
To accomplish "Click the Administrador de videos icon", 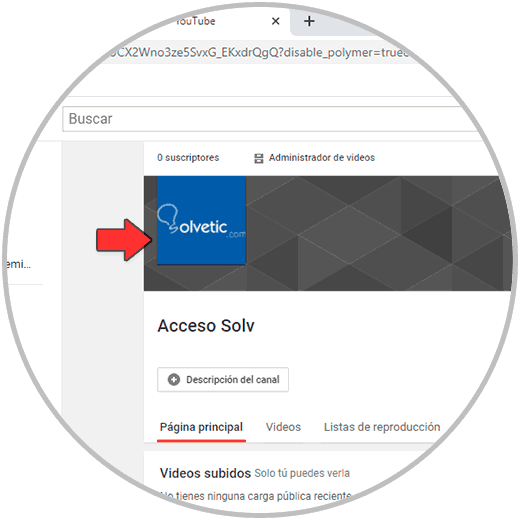I will (259, 158).
